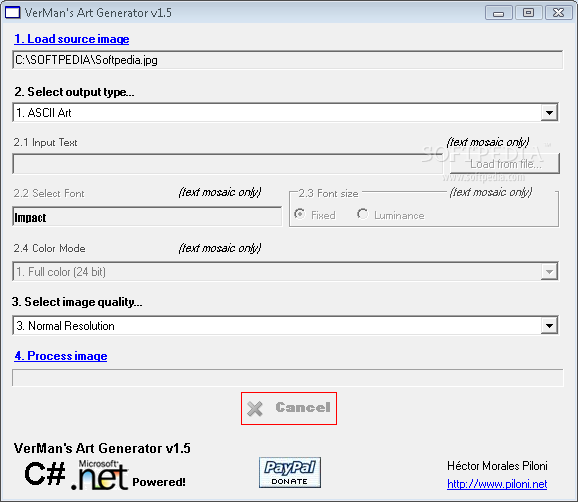
Task: Maximize the Art Generator window
Action: point(528,13)
